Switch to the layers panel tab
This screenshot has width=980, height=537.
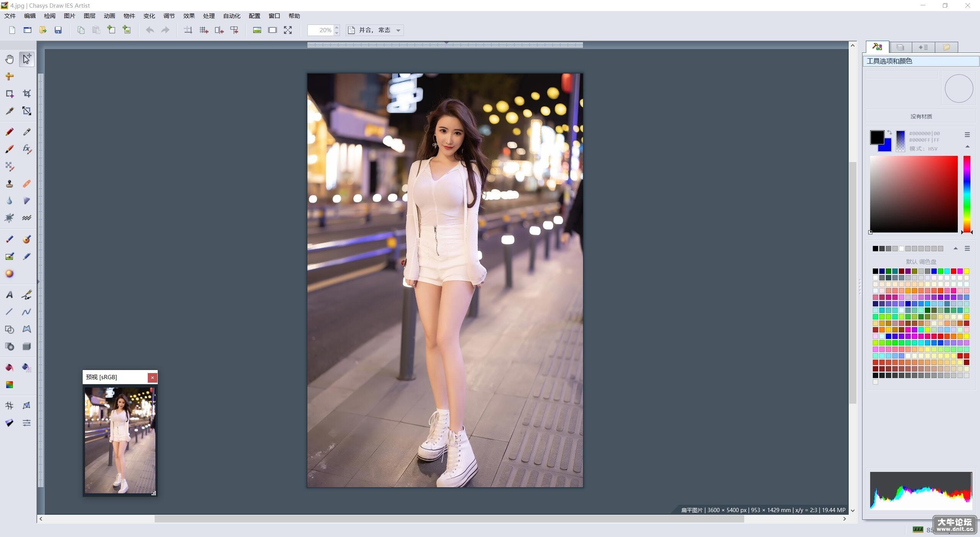point(900,47)
